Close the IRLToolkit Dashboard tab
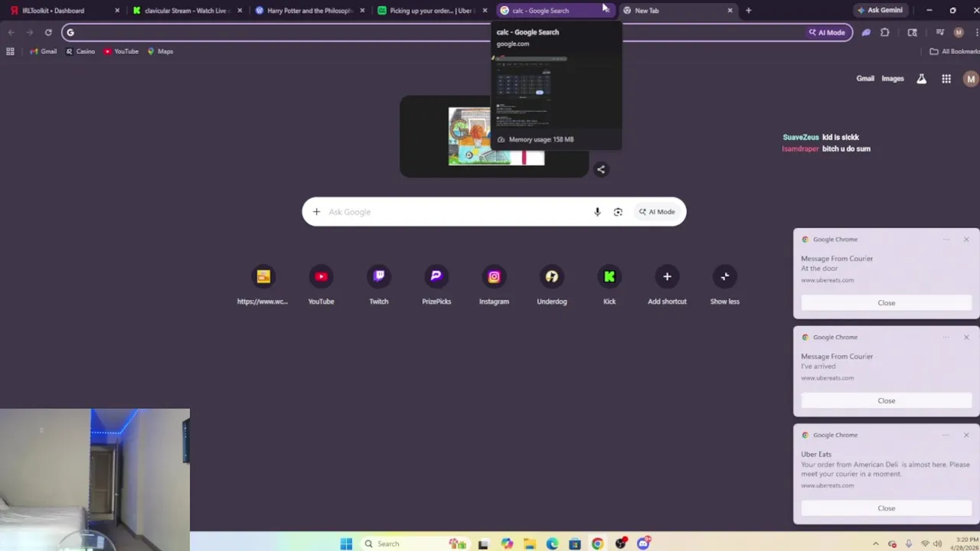980x551 pixels. click(117, 11)
